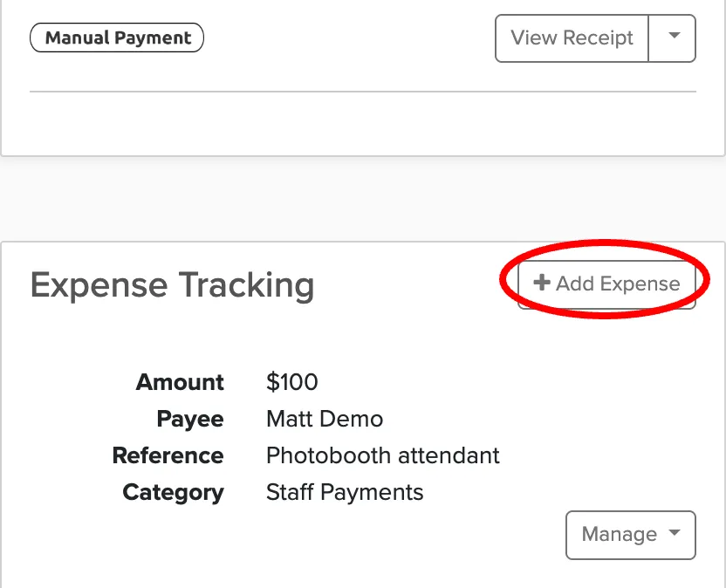Click the Expense Tracking heading
The image size is (726, 588).
[172, 285]
